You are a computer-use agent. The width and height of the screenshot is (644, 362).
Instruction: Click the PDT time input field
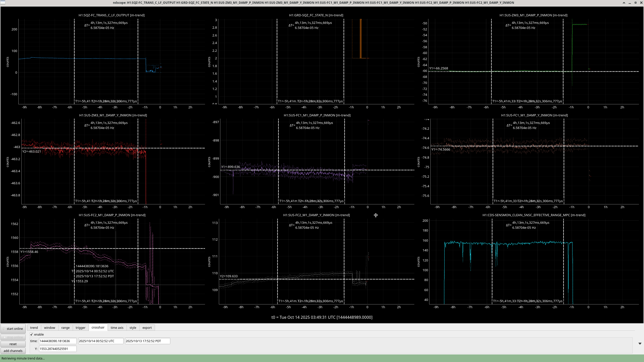click(x=147, y=341)
